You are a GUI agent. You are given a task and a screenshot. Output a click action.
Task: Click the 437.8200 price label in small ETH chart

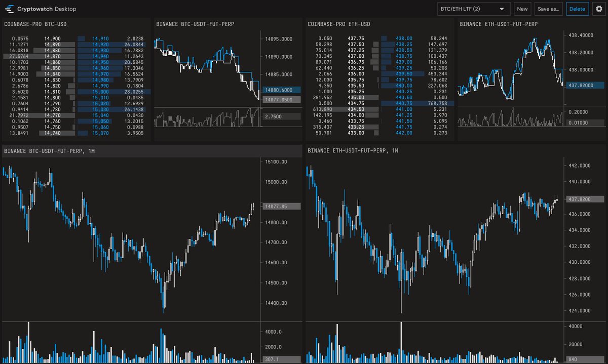(585, 86)
